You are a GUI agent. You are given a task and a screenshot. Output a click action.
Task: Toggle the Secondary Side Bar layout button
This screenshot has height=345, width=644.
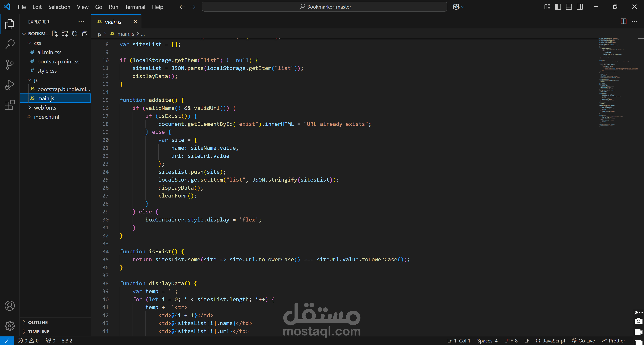click(580, 7)
